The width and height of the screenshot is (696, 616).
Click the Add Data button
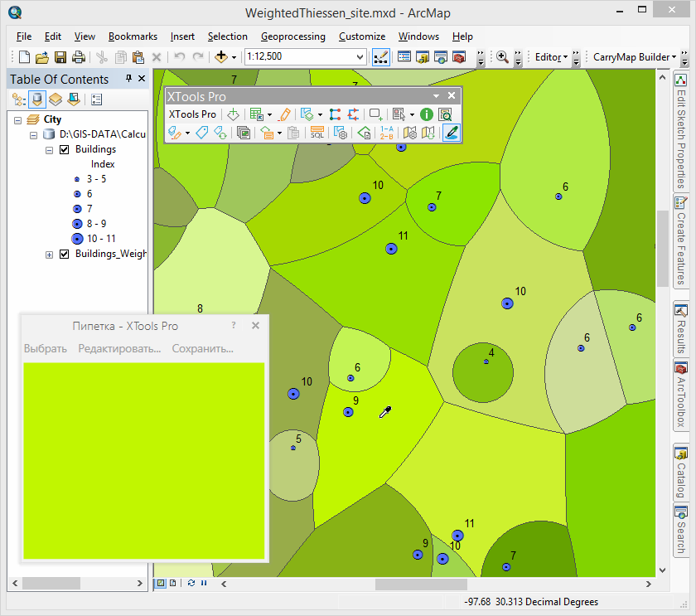[221, 57]
